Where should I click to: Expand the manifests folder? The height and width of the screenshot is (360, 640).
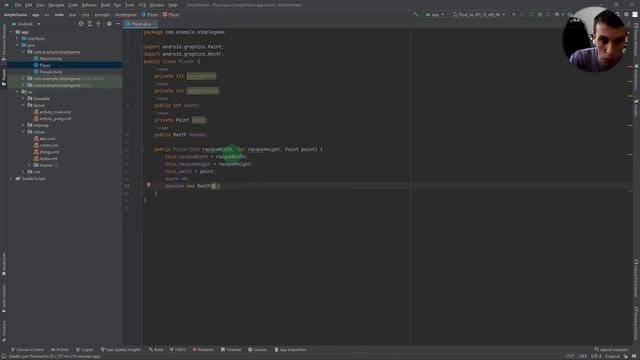point(18,38)
